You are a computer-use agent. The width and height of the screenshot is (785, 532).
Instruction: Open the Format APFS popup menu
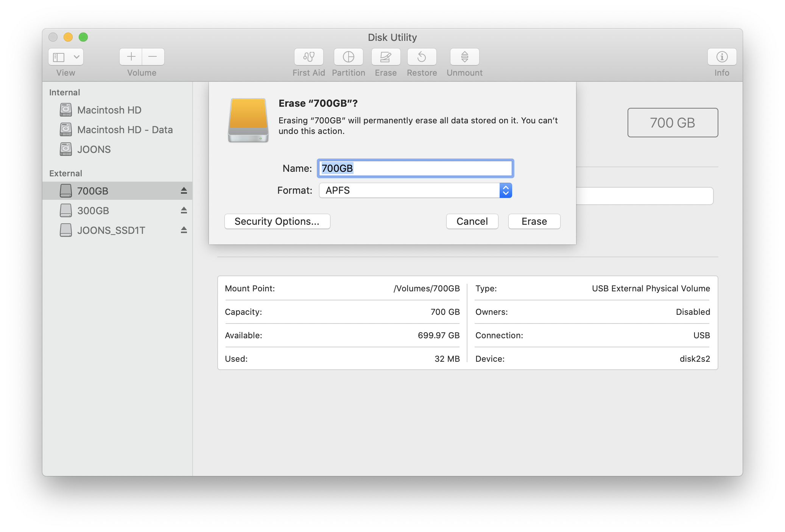click(x=415, y=190)
